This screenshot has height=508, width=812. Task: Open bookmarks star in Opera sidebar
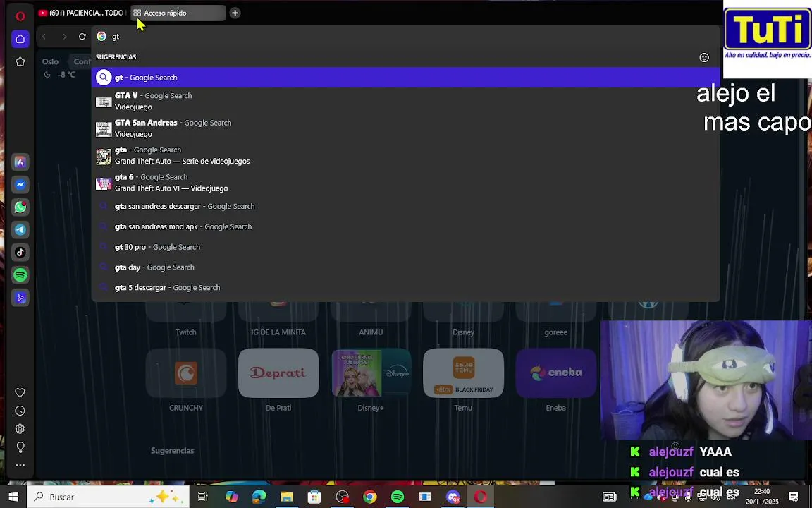pyautogui.click(x=20, y=61)
